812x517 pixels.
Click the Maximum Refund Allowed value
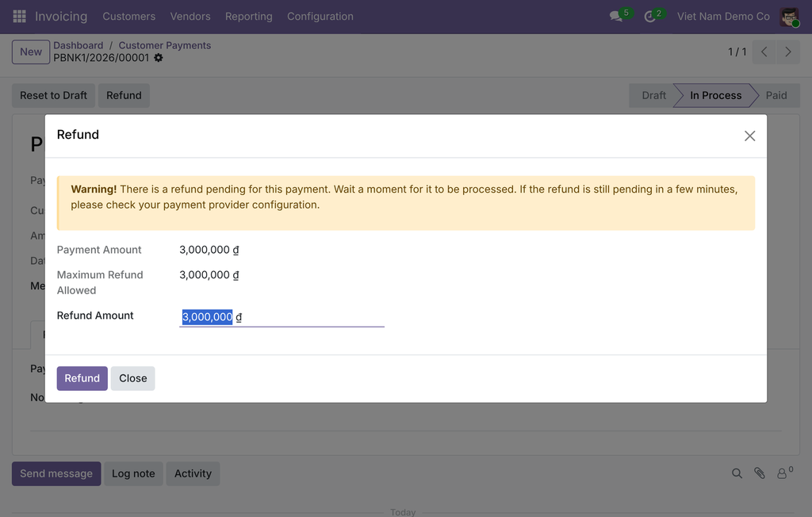coord(209,275)
